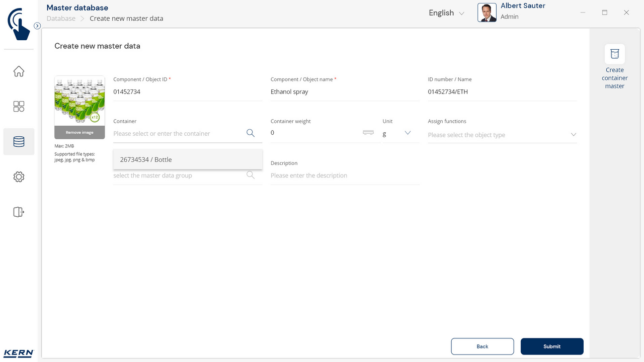
Task: Open the English language dropdown
Action: (x=446, y=13)
